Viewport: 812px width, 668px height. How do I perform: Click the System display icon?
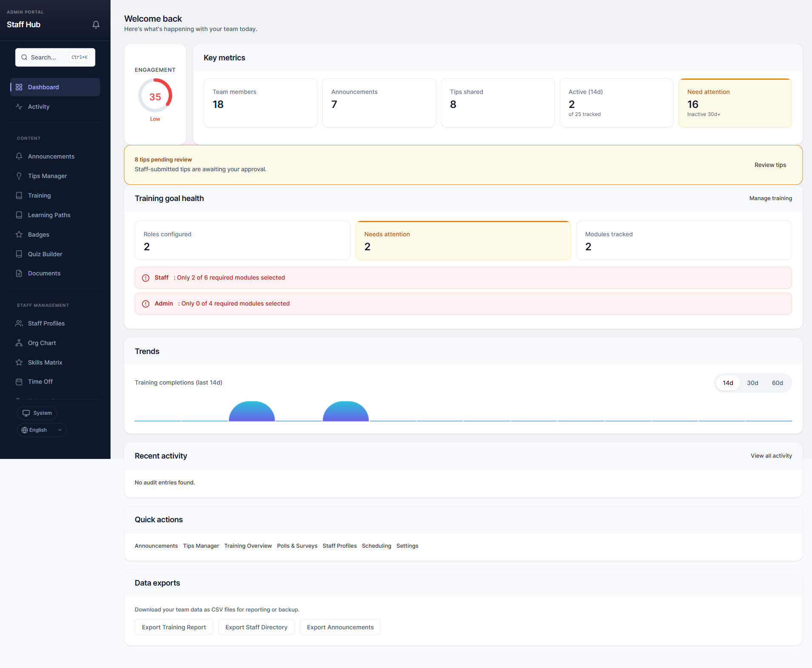[26, 413]
